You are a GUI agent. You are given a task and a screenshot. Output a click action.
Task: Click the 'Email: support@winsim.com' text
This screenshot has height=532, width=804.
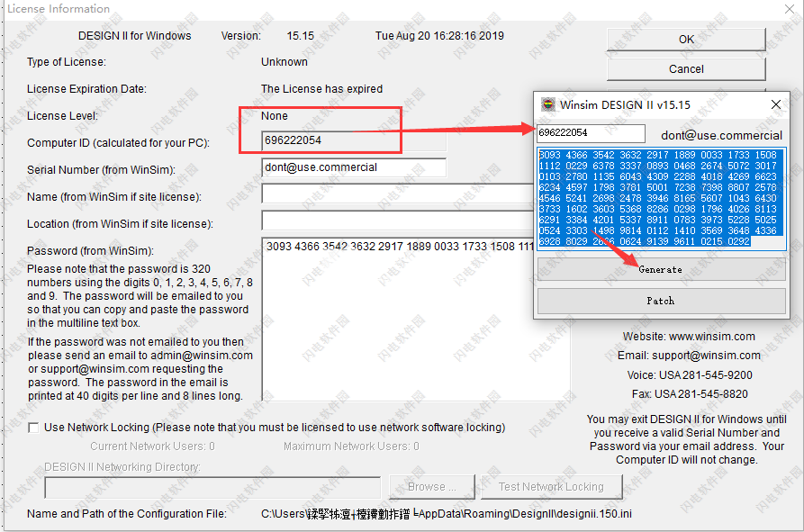[689, 356]
